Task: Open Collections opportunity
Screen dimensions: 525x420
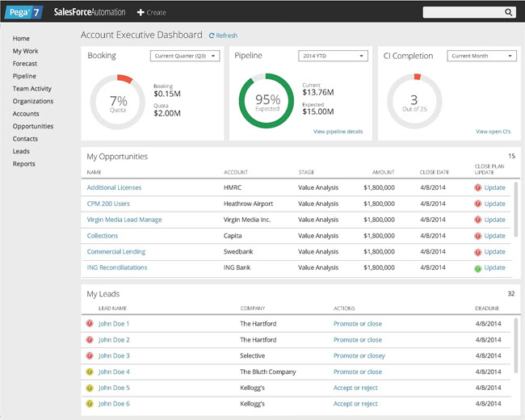Action: [103, 236]
